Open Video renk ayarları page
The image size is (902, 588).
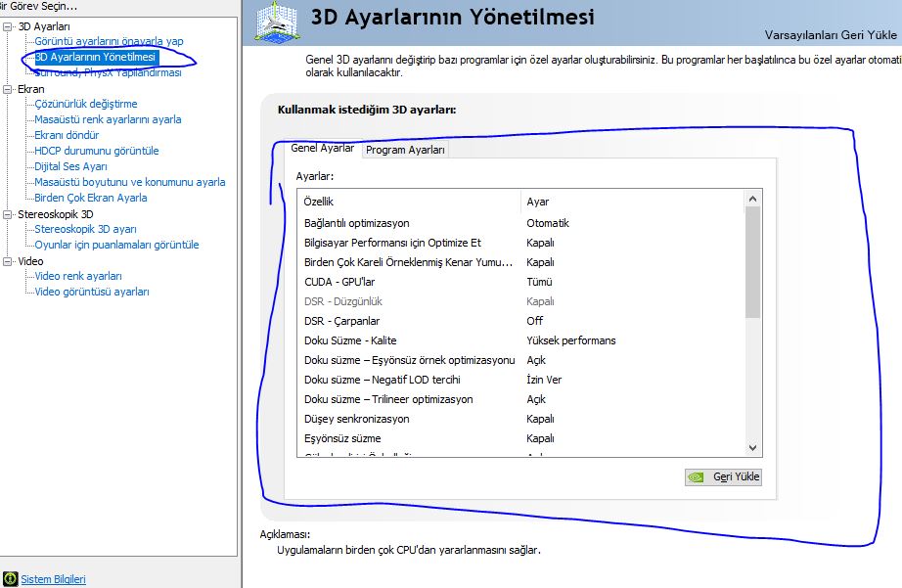coord(78,276)
